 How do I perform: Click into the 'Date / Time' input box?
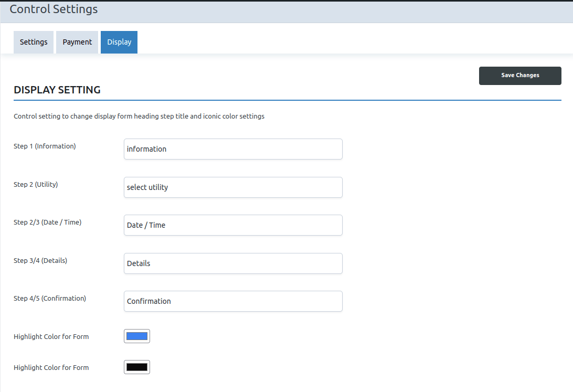(x=233, y=225)
